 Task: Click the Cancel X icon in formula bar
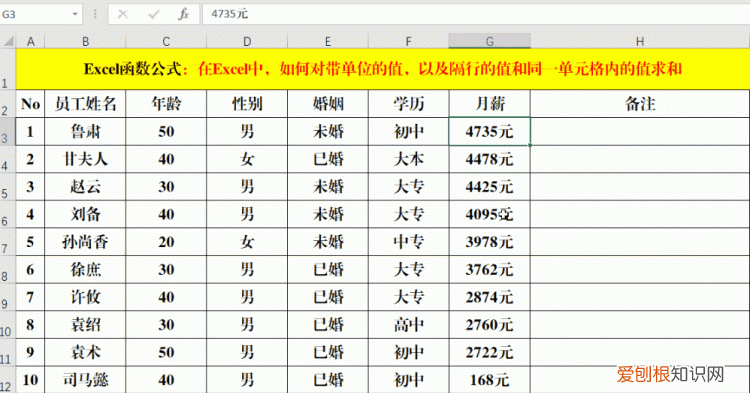coord(123,14)
